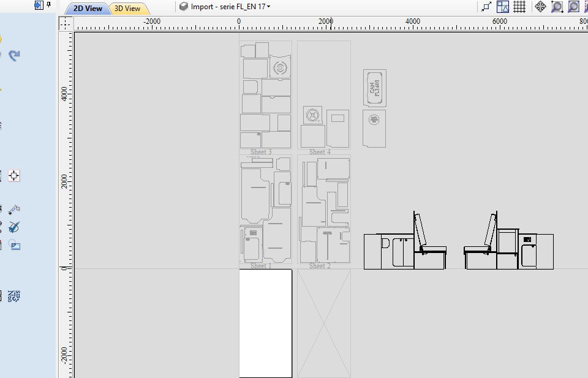This screenshot has height=378, width=588.
Task: Select the zoom to box tool
Action: tap(557, 7)
